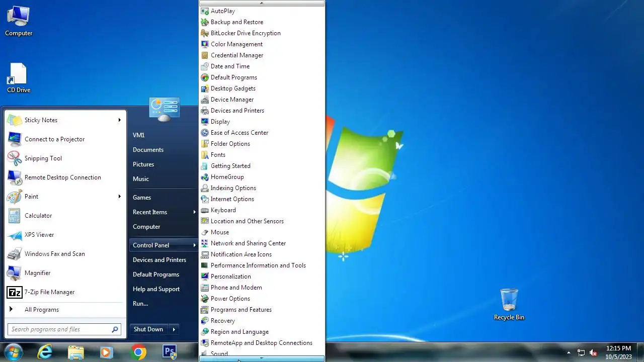Viewport: 644px width, 362px height.
Task: Launch Snipping Tool from its scissors icon
Action: (x=15, y=158)
